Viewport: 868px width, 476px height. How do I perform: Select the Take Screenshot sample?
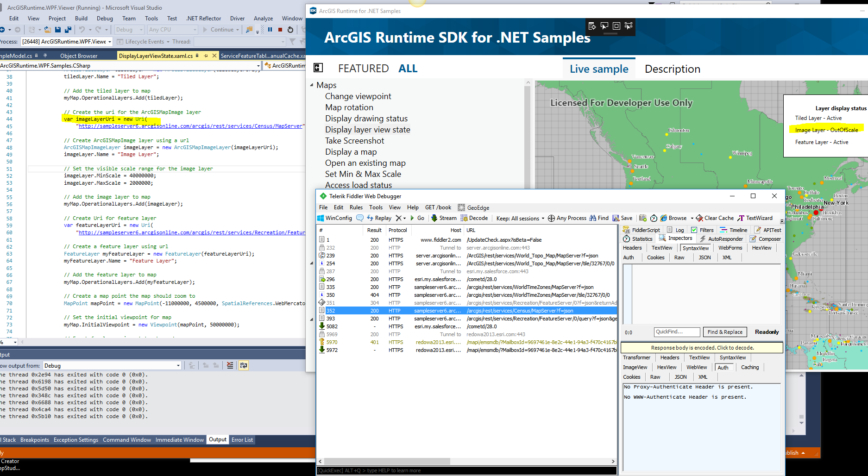tap(354, 141)
